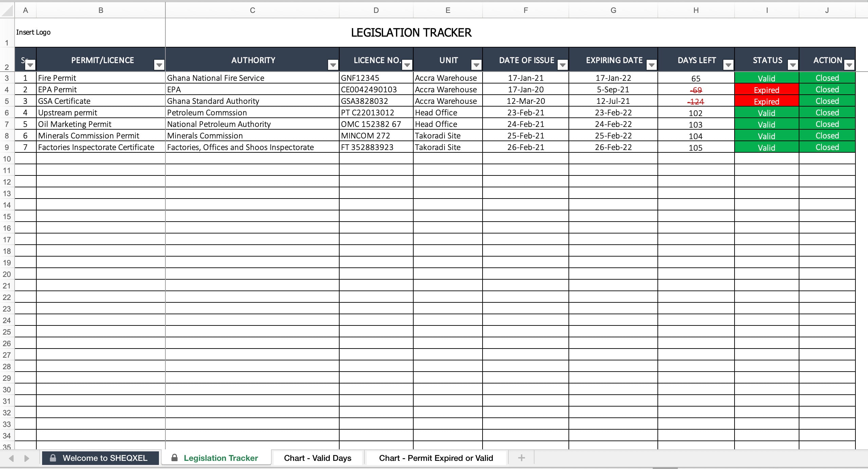868x469 pixels.
Task: Open the DAYS LEFT filter dropdown
Action: 728,64
